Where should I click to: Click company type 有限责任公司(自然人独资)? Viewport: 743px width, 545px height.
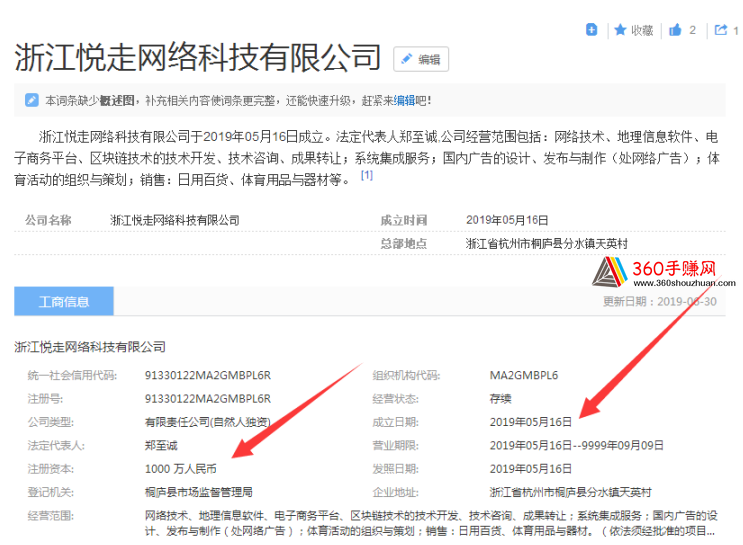[208, 422]
